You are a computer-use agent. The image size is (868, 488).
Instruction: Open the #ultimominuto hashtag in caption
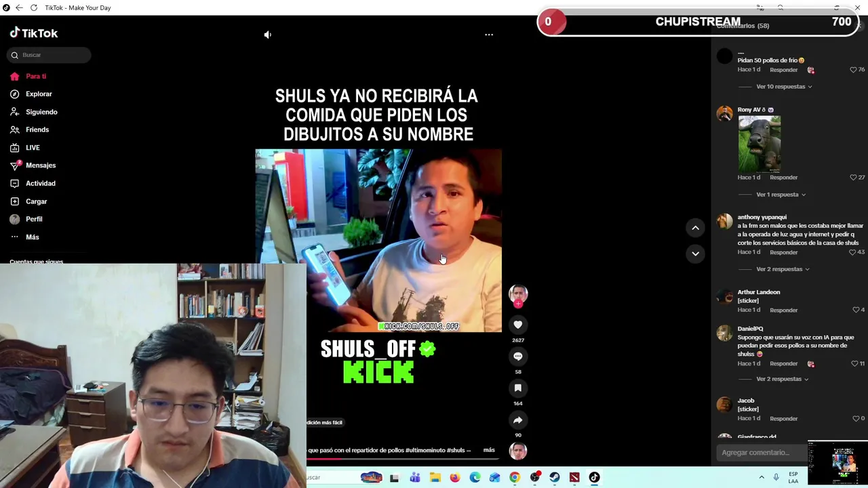point(425,450)
